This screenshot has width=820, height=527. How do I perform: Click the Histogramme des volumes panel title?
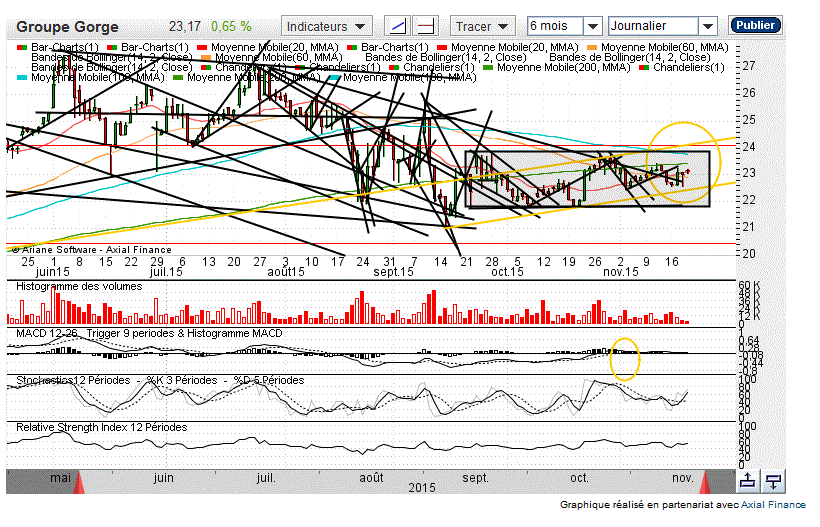tap(79, 286)
